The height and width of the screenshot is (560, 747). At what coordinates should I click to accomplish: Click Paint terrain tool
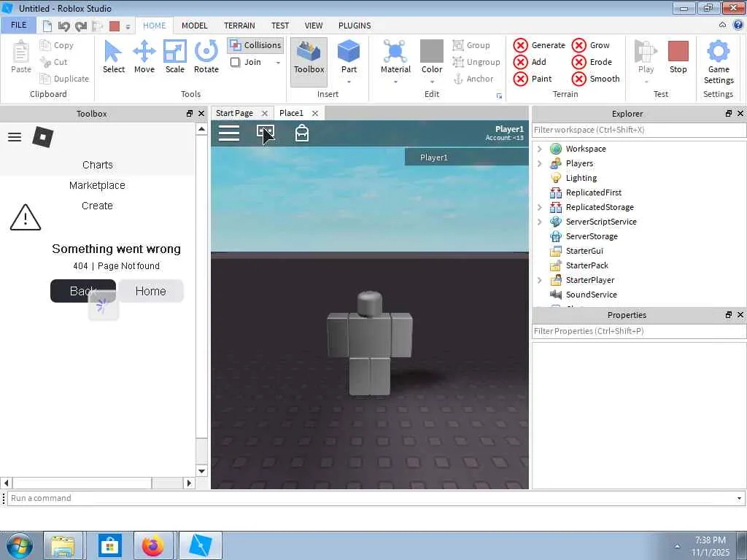pos(533,79)
